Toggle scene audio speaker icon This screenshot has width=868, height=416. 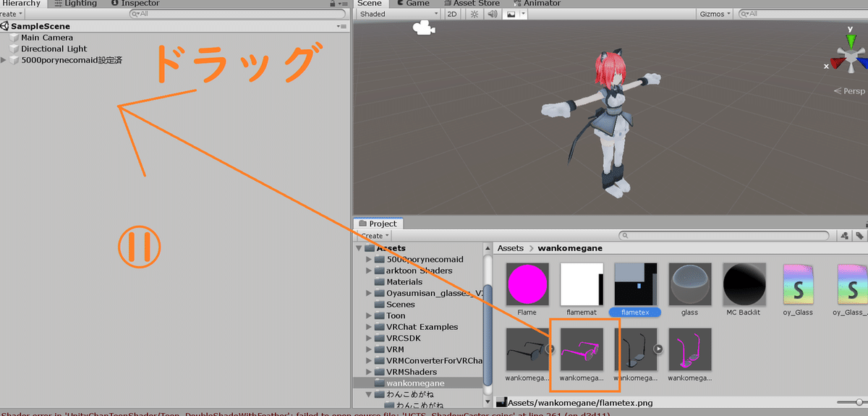(492, 14)
